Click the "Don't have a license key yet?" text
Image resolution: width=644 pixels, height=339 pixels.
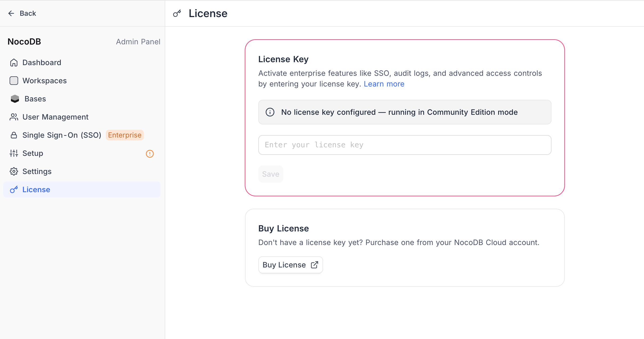(x=311, y=242)
